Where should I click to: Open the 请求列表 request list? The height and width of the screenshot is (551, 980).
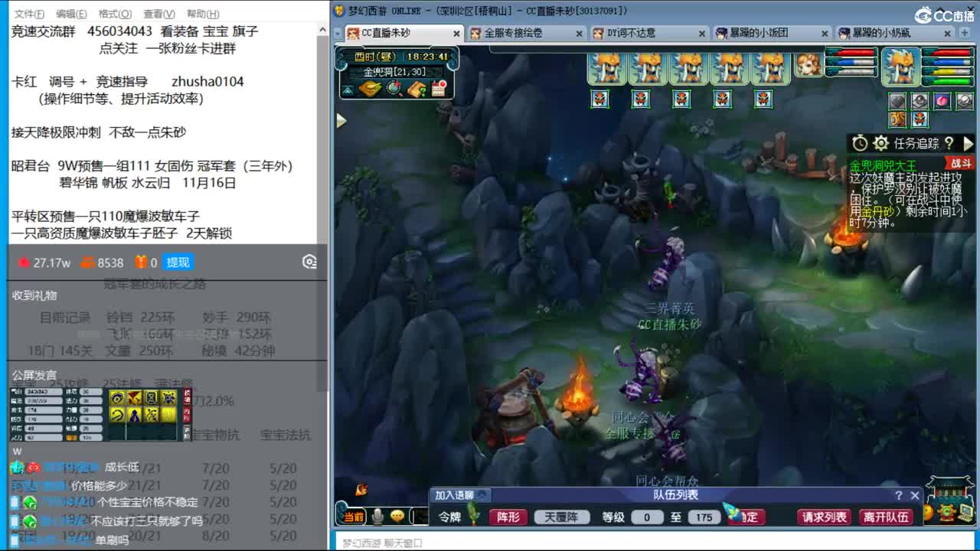coord(824,517)
